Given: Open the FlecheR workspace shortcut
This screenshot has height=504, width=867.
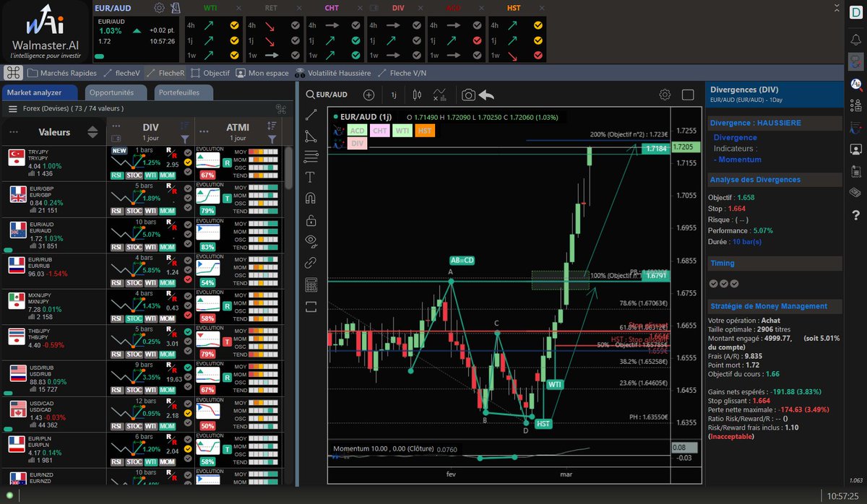Looking at the screenshot, I should point(165,73).
